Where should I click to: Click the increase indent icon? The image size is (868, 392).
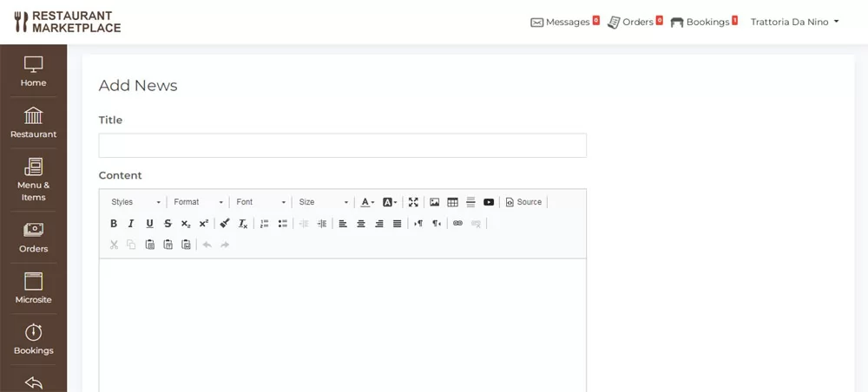322,224
